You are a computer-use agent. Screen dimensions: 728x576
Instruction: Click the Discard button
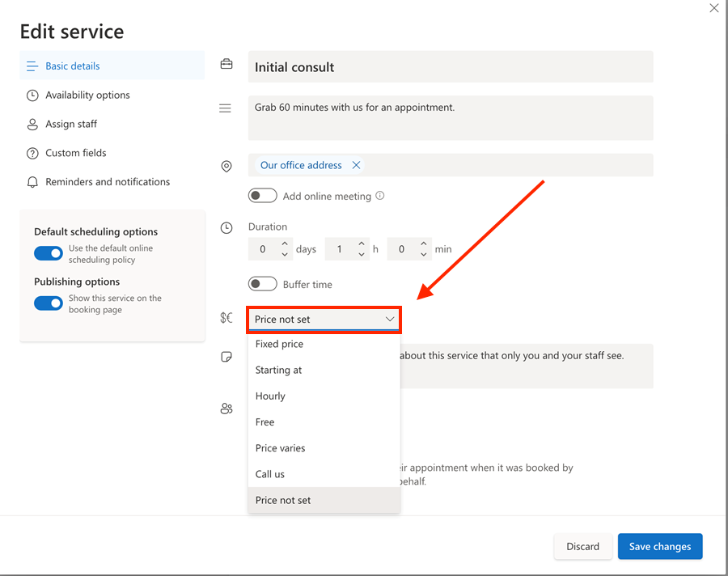point(582,546)
